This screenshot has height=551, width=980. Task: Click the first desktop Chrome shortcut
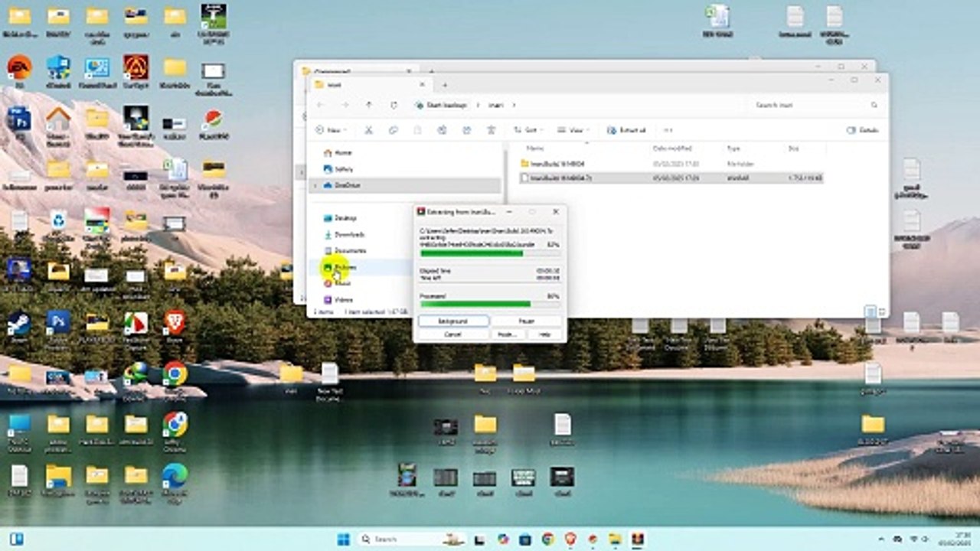coord(175,373)
